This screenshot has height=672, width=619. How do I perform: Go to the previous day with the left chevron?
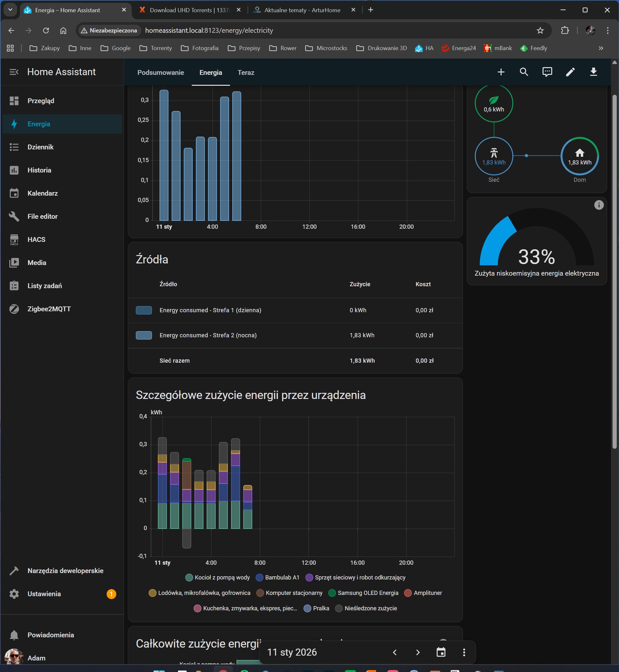click(x=394, y=652)
